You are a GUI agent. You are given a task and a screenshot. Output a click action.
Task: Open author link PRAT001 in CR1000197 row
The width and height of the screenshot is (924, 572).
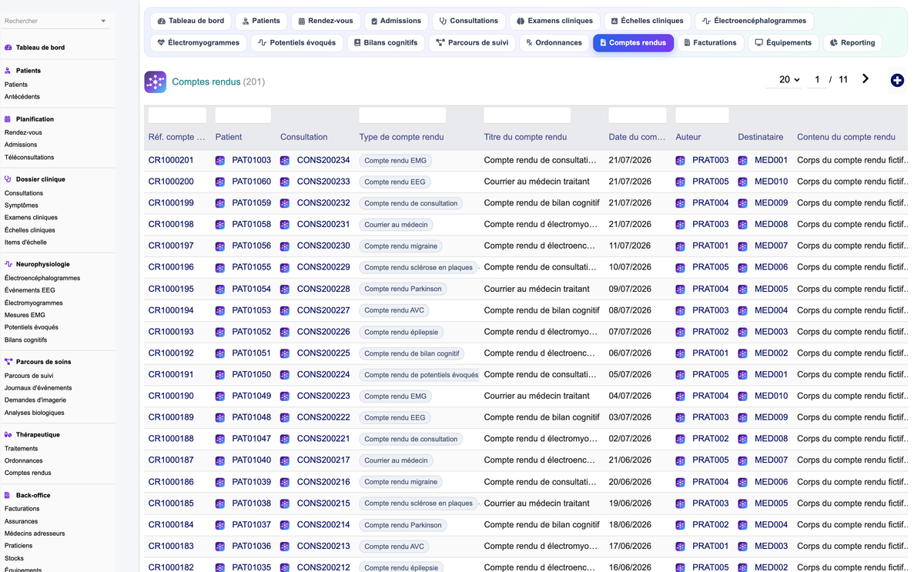710,246
